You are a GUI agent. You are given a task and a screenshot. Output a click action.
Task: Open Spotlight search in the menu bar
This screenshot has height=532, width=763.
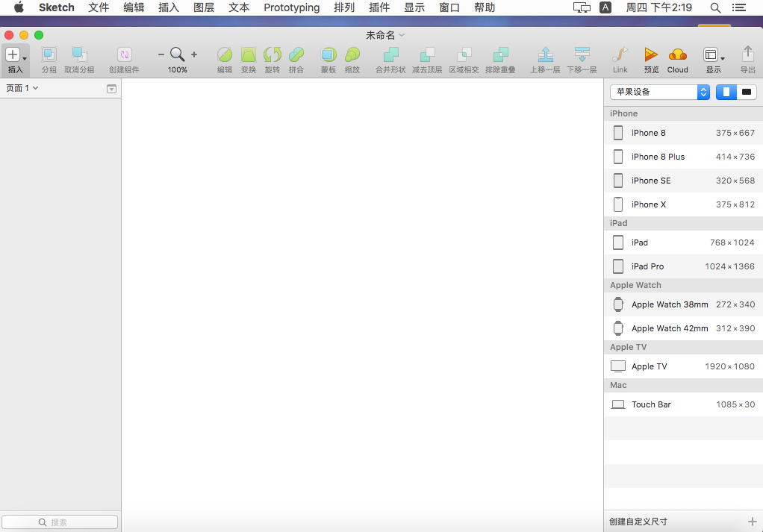click(x=714, y=7)
